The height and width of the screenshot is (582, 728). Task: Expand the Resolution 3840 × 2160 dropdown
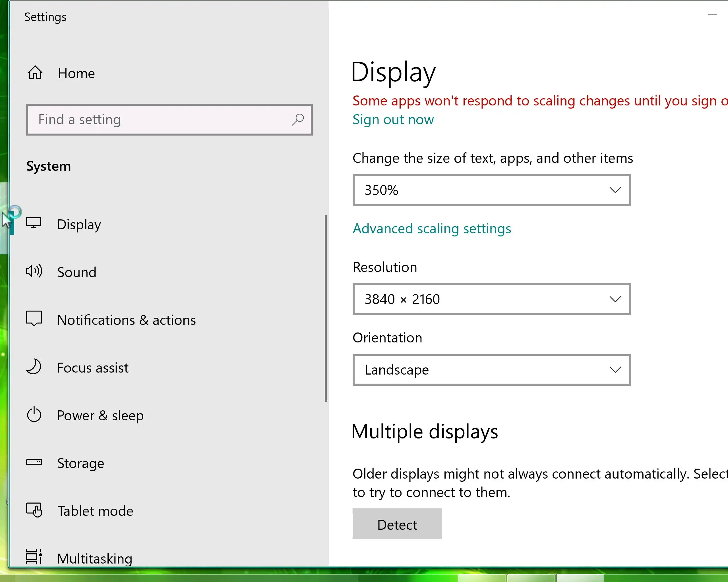tap(491, 299)
